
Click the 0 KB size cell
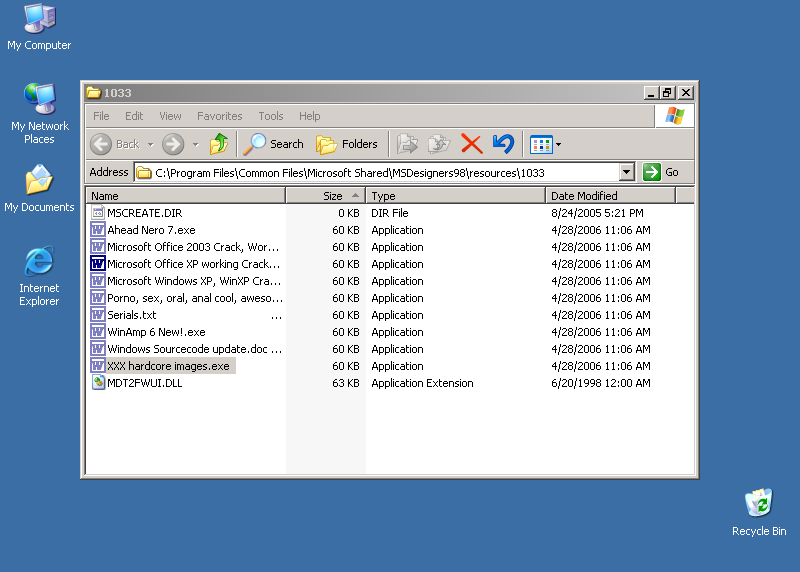pyautogui.click(x=348, y=213)
